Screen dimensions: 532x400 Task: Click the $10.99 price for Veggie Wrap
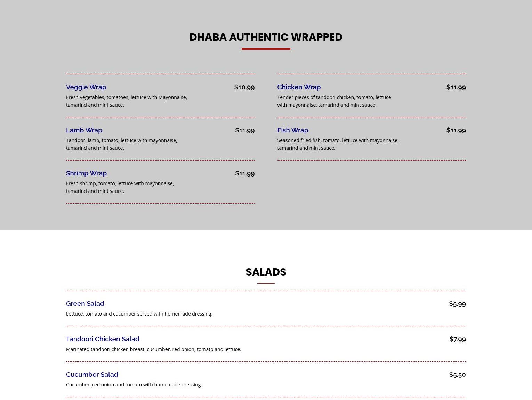pos(244,87)
